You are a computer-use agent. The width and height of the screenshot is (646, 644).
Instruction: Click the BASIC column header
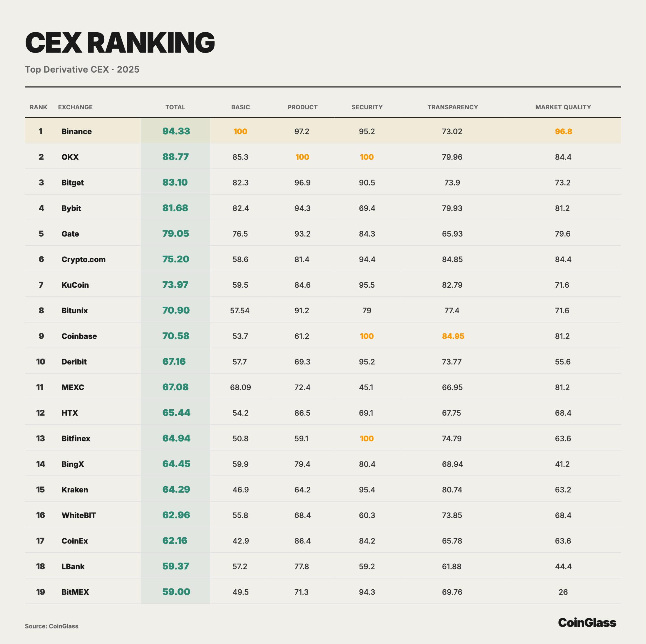click(240, 107)
